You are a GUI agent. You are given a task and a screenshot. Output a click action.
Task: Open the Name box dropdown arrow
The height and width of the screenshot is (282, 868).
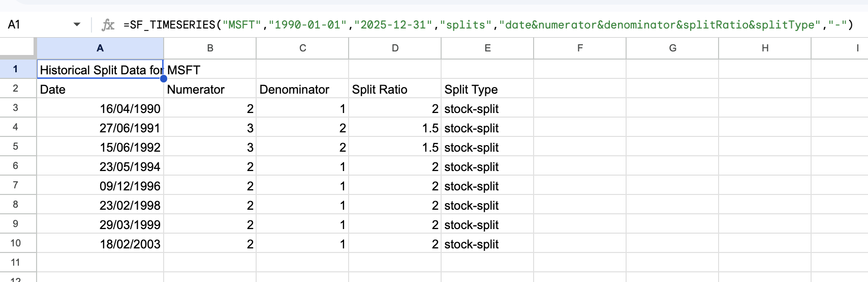click(77, 24)
